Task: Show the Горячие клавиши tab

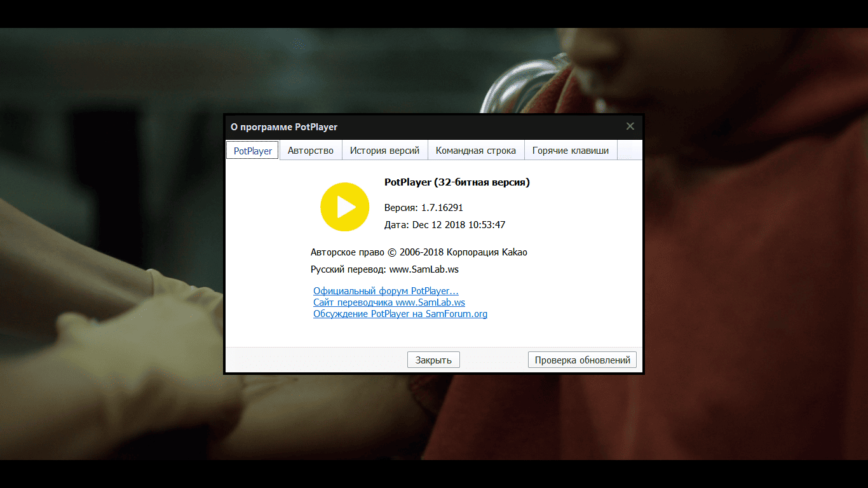Action: (x=571, y=151)
